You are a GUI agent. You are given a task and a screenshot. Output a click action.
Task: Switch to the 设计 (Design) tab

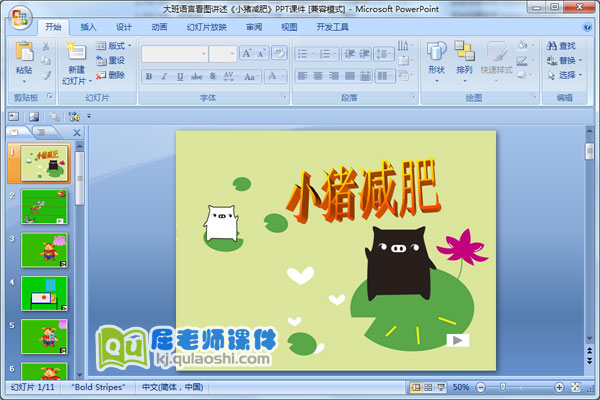click(x=124, y=27)
